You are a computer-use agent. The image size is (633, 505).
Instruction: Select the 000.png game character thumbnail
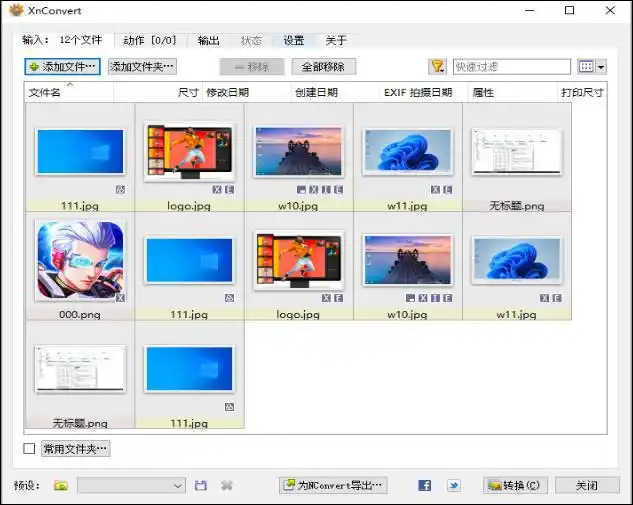pyautogui.click(x=79, y=262)
